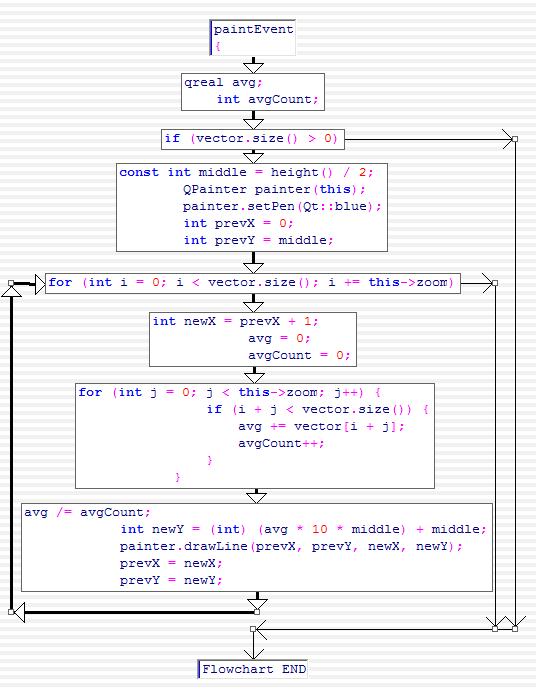Click arrow entering the if vector.size block
Viewport: 536px width, 689px height.
253,123
